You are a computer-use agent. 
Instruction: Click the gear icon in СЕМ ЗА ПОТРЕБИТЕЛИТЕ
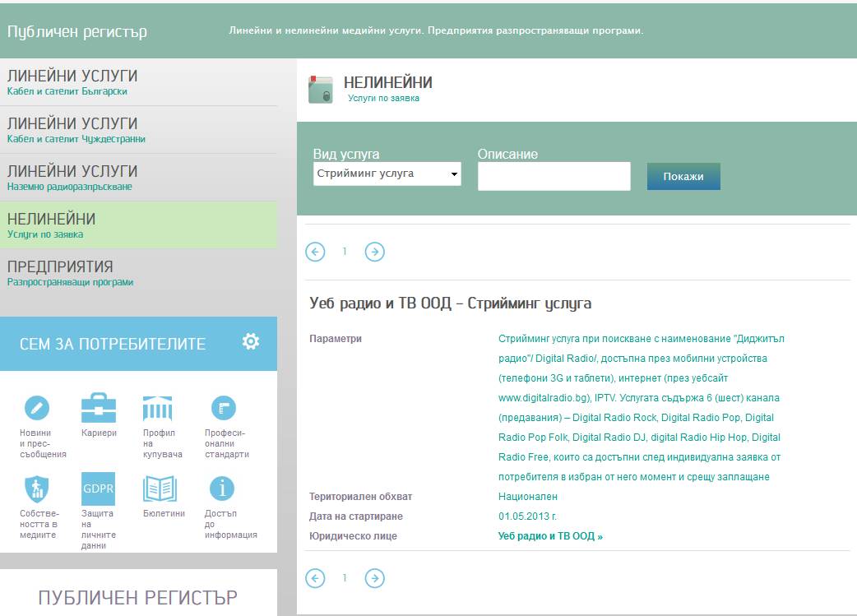tap(251, 341)
